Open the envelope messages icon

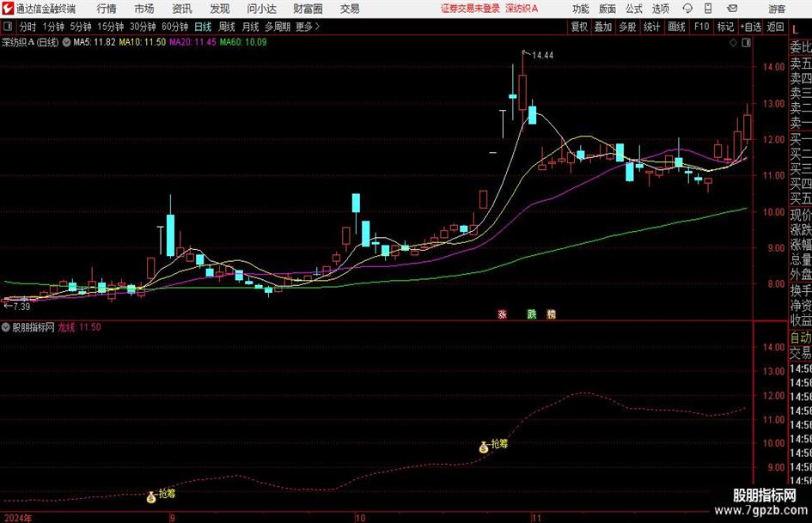732,9
